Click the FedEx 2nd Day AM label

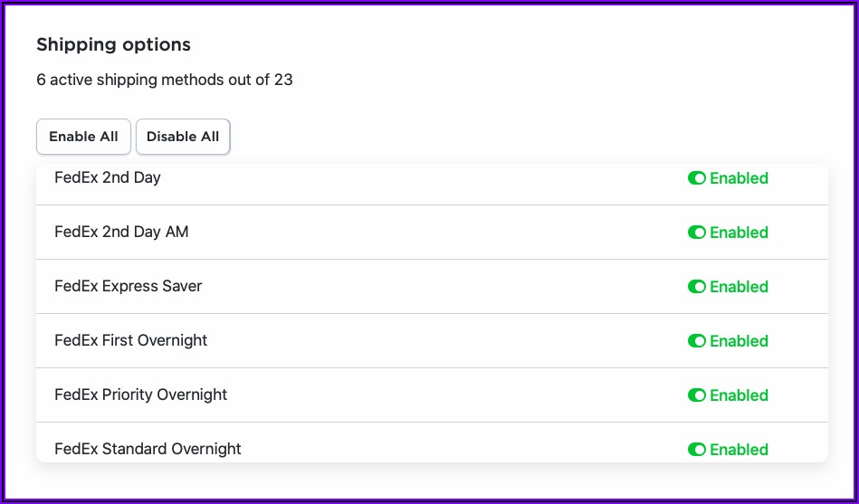121,232
